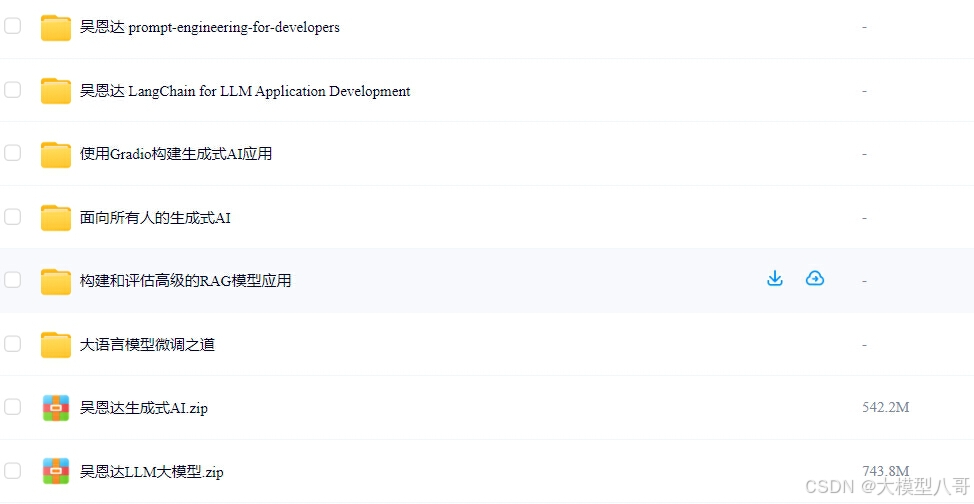
Task: Click folder icon of prompt-engineering-for-developers
Action: [56, 28]
